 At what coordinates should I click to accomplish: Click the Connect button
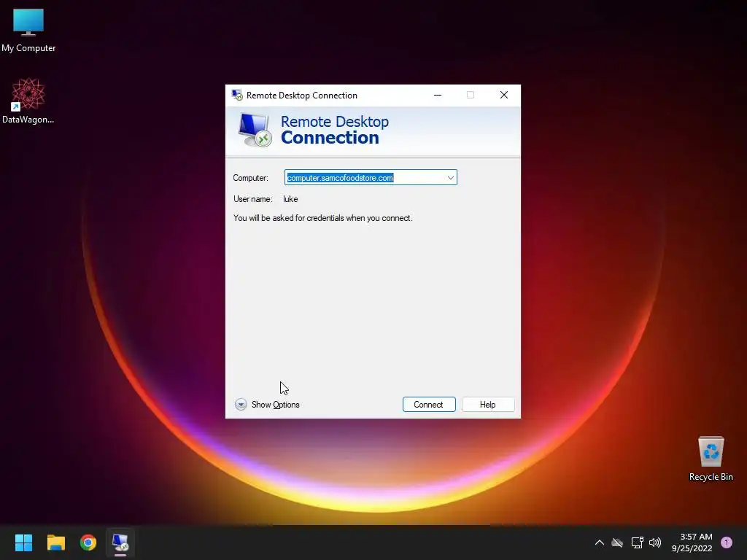(x=429, y=404)
